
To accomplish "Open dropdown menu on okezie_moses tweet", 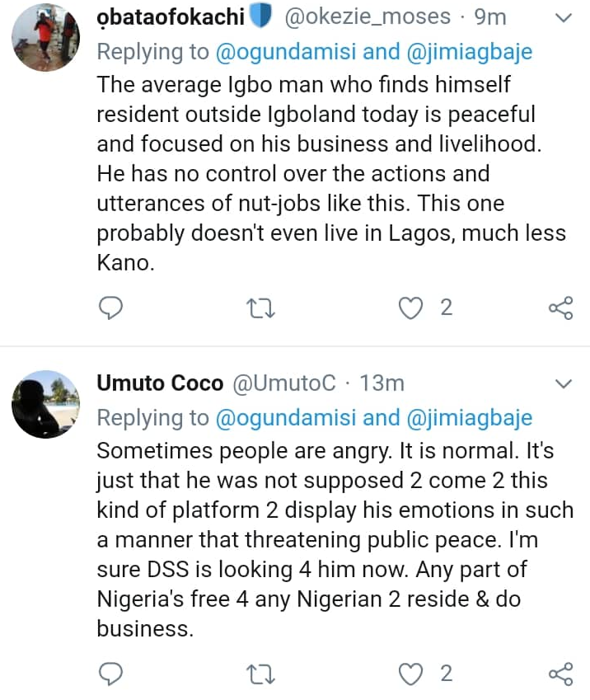I will pyautogui.click(x=564, y=17).
